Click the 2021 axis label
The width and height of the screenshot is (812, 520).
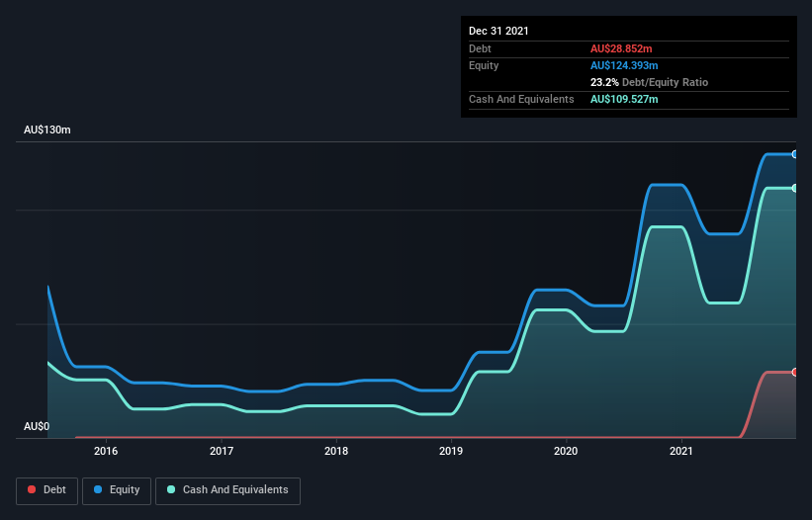pyautogui.click(x=681, y=451)
